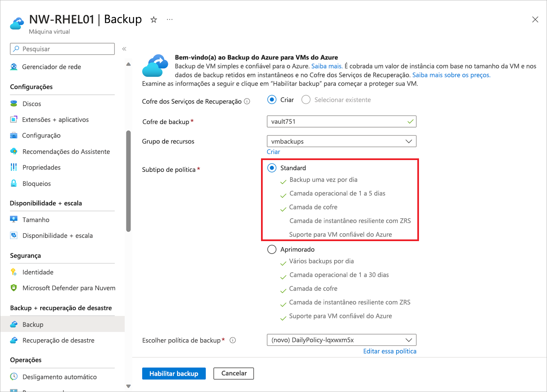Click the Identidade key icon
547x392 pixels.
click(14, 272)
